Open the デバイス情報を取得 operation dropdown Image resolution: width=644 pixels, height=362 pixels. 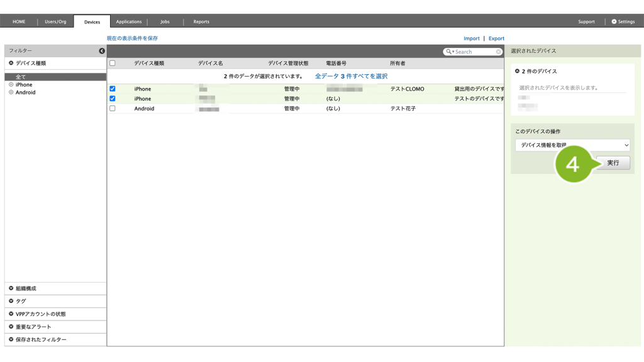pyautogui.click(x=572, y=145)
